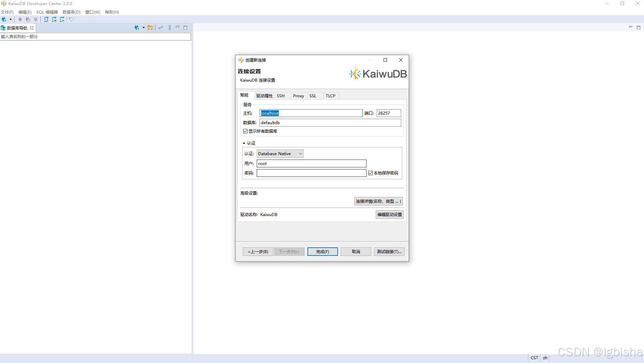
Task: Click new connection icon in navigator panel header
Action: click(x=137, y=28)
